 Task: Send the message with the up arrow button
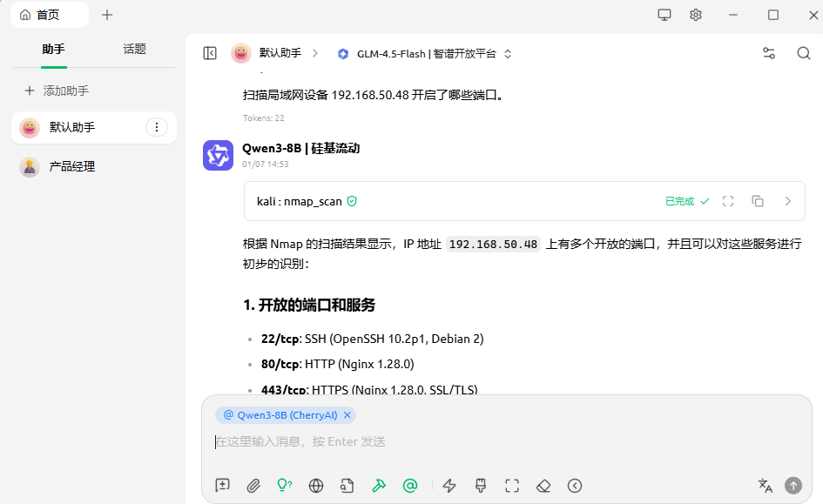[793, 486]
